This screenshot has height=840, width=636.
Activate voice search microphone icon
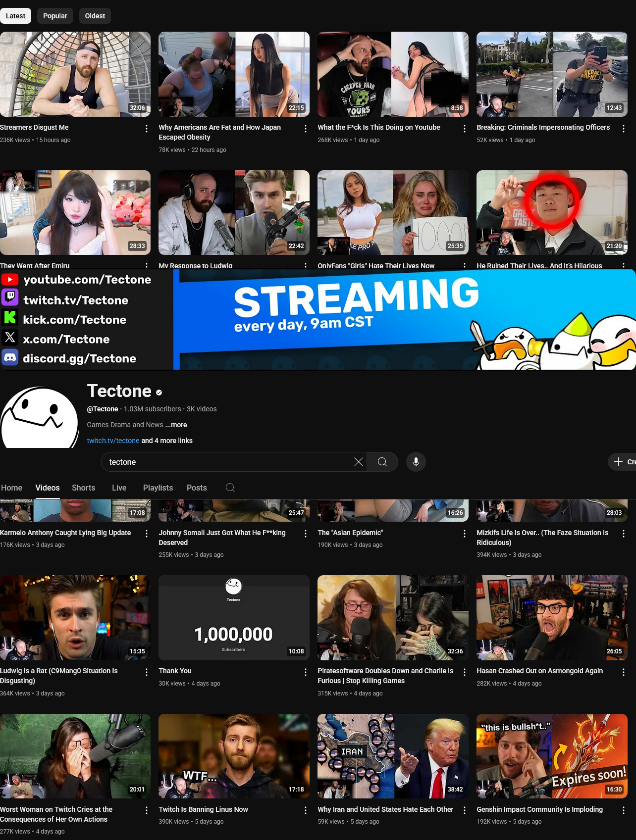tap(416, 462)
